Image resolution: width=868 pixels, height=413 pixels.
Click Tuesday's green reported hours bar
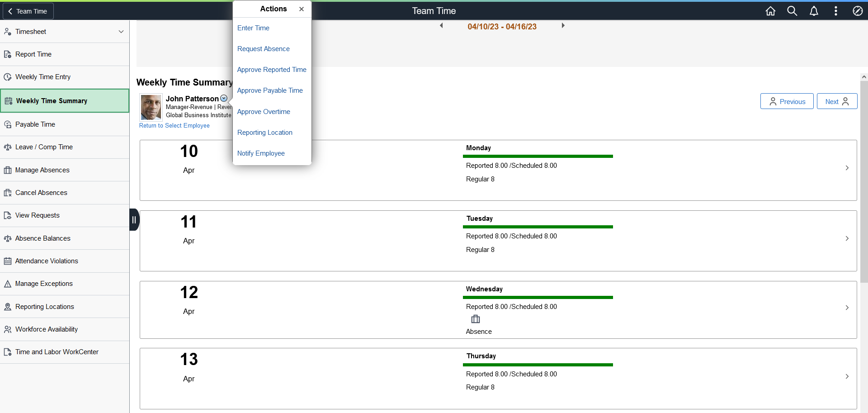[x=538, y=227]
